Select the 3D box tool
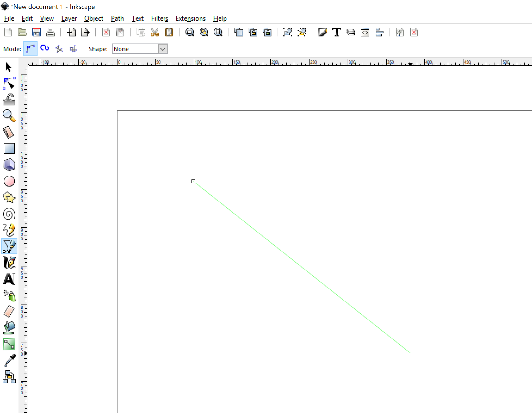This screenshot has height=413, width=532. coord(9,165)
